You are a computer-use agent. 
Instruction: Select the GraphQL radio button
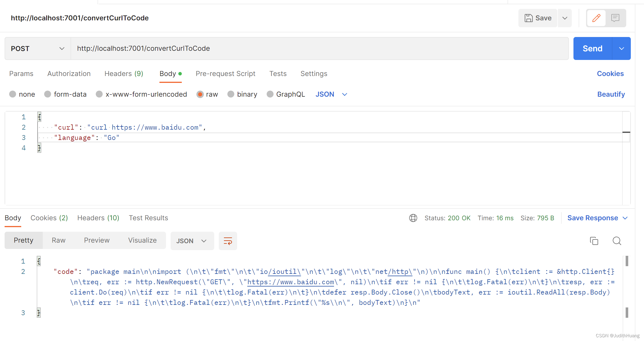tap(270, 94)
